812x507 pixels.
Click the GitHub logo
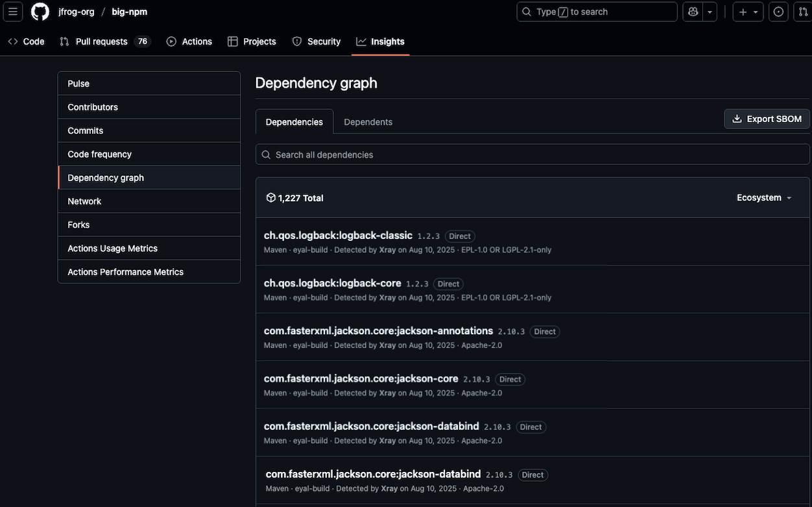coord(40,12)
